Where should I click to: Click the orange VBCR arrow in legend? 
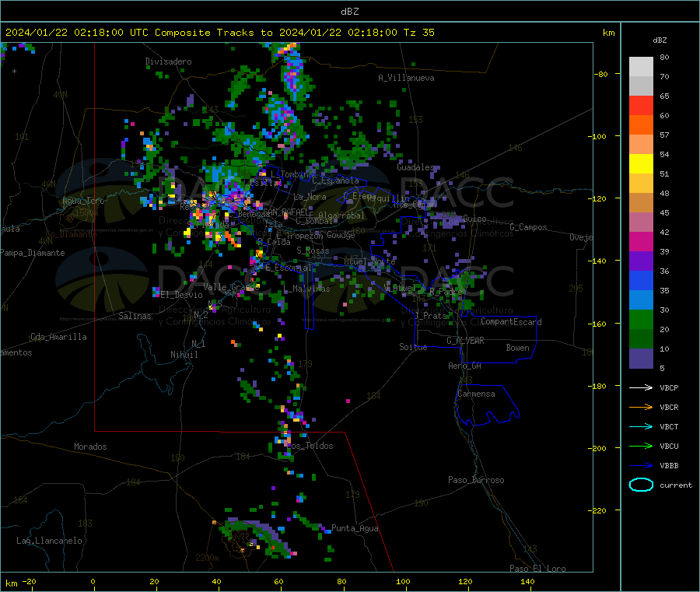pos(641,407)
